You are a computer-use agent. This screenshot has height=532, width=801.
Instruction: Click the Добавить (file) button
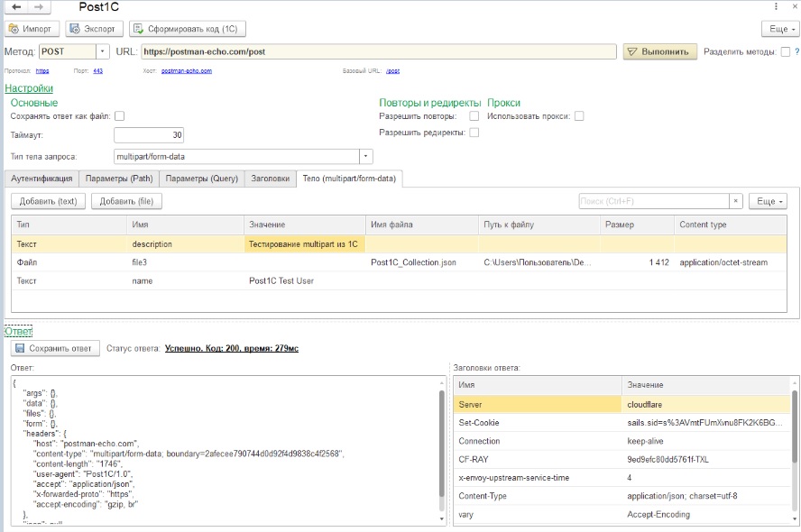point(126,201)
